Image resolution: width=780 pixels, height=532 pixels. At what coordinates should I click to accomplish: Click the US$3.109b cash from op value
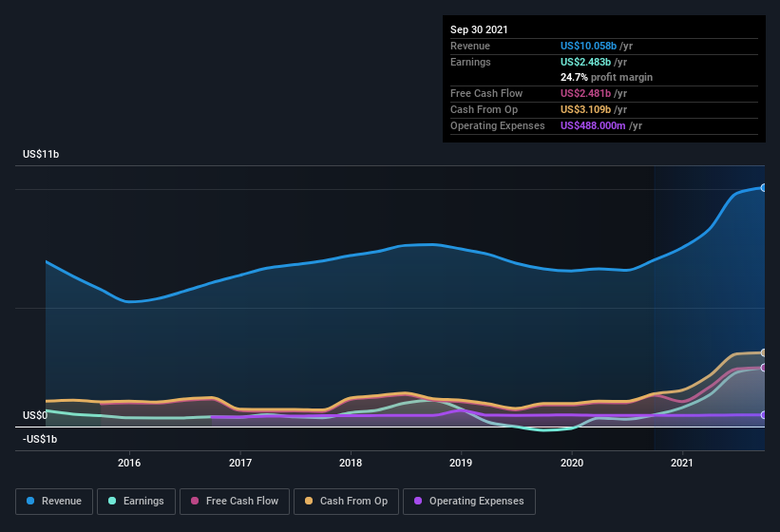point(585,110)
